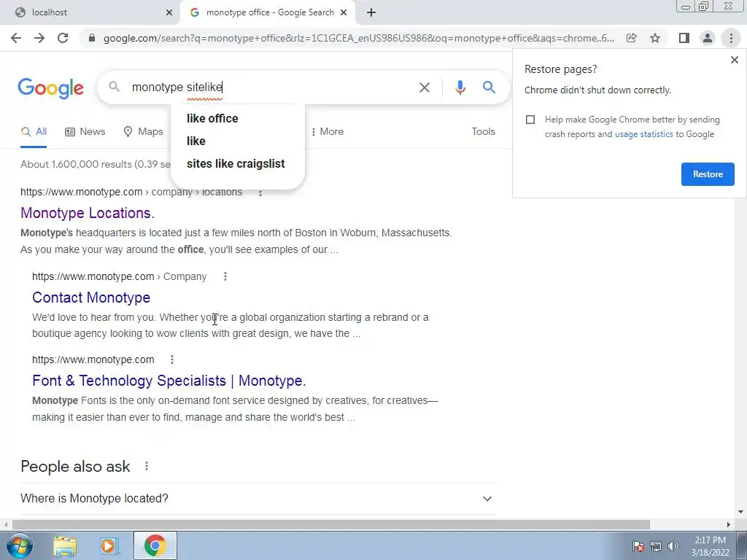
Task: Click the lock icon beside the URL
Action: (92, 38)
